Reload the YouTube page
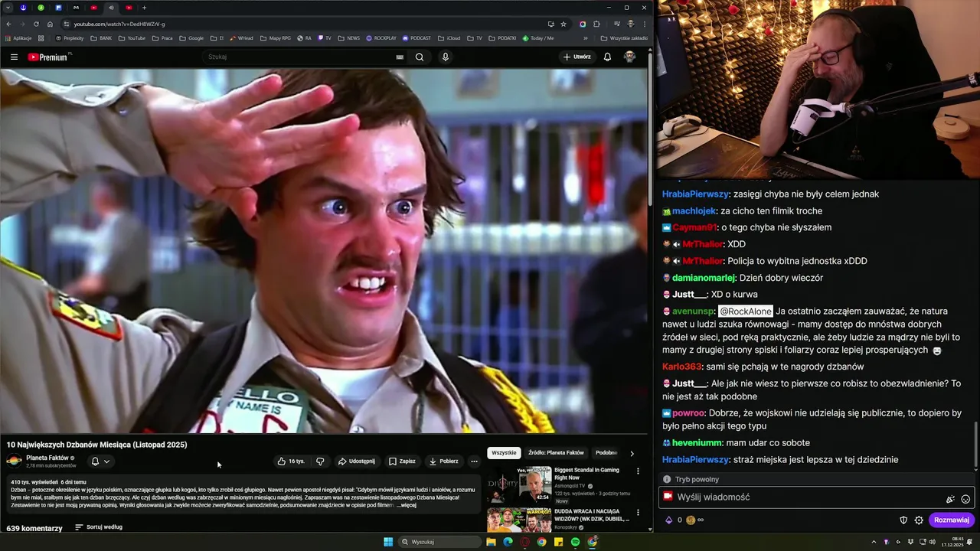The height and width of the screenshot is (551, 980). (36, 24)
